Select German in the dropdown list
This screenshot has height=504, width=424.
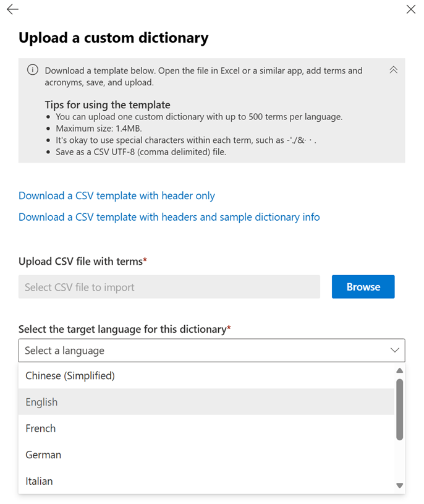tap(43, 455)
